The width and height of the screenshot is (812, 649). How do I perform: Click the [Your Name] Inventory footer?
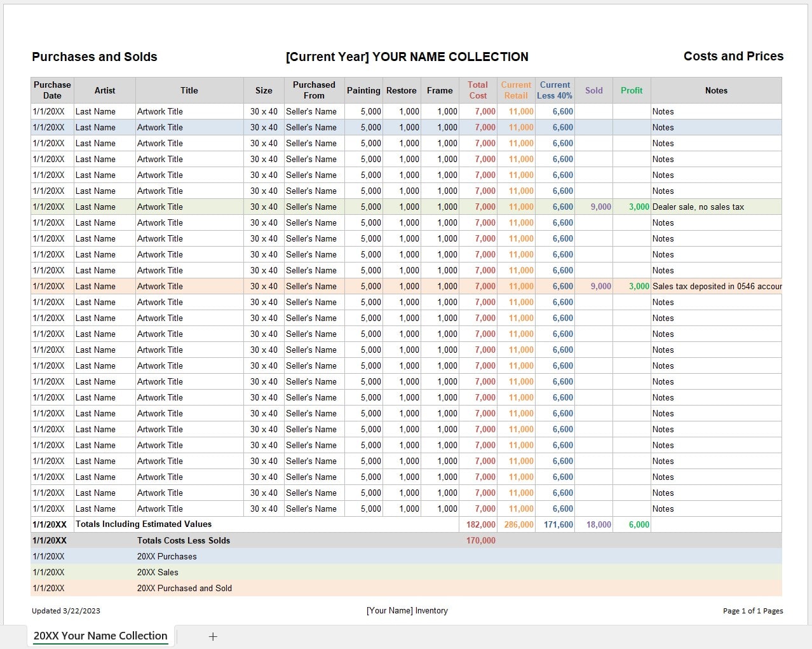click(x=407, y=611)
